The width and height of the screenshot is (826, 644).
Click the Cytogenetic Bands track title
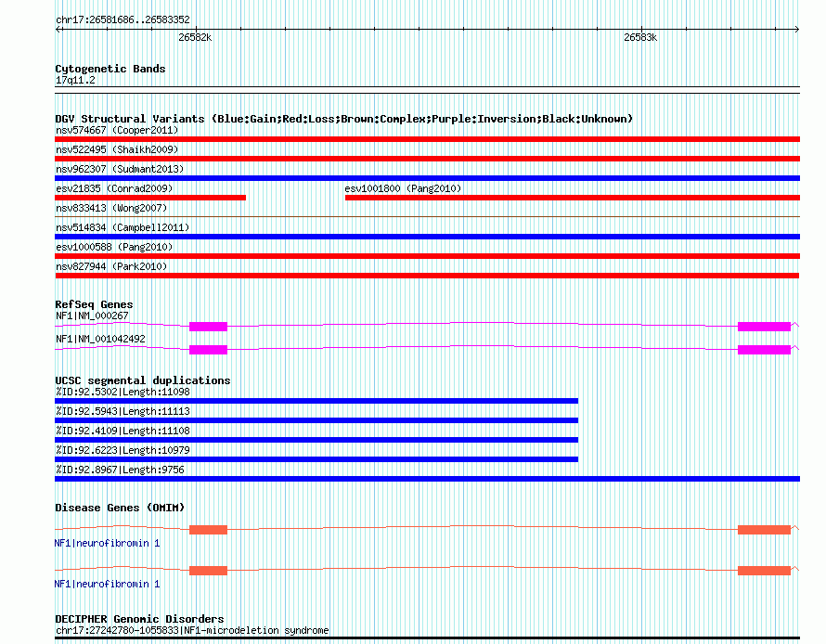(x=110, y=69)
